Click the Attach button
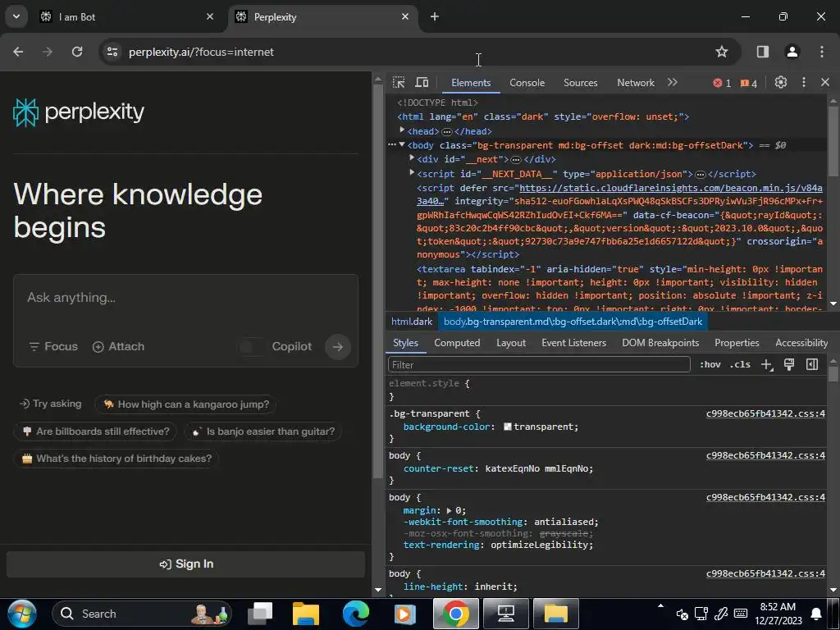Screen dimensions: 840x630 click(118, 347)
